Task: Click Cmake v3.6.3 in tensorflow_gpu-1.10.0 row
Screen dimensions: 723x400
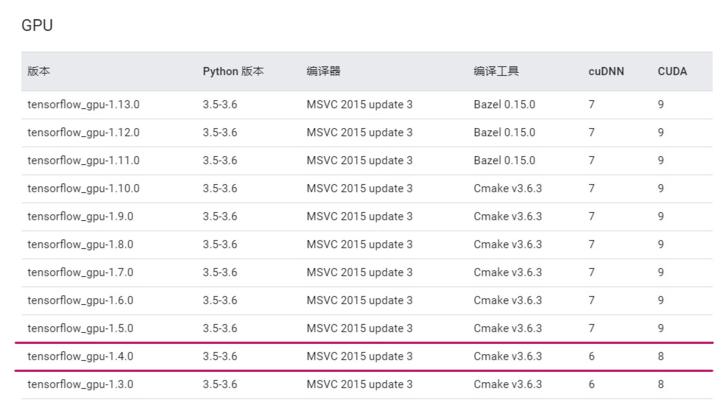Action: (508, 188)
